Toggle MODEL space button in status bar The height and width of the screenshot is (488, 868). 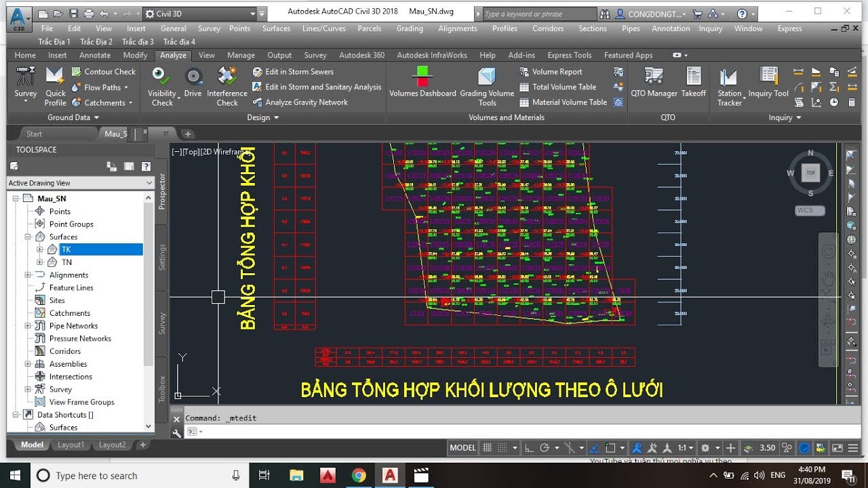point(463,448)
